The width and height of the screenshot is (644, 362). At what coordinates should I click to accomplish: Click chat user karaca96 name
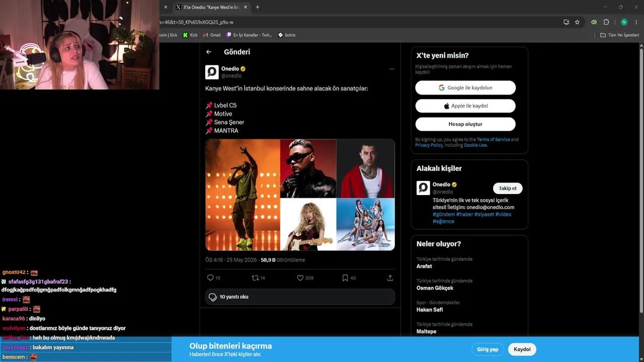click(14, 319)
